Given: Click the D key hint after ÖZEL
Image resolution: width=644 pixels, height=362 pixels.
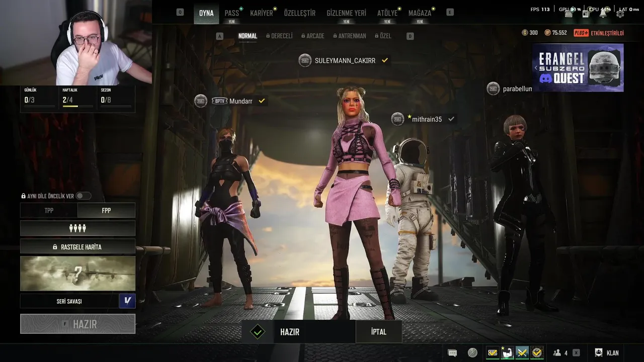Looking at the screenshot, I should point(410,36).
